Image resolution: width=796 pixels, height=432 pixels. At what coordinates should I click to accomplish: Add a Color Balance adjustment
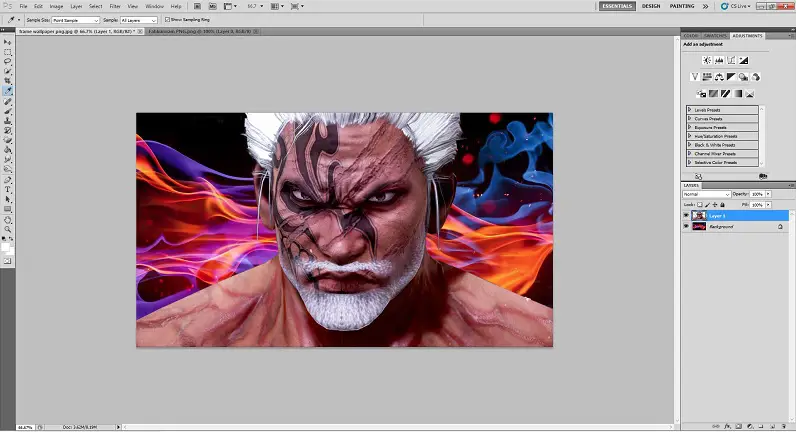tap(719, 77)
